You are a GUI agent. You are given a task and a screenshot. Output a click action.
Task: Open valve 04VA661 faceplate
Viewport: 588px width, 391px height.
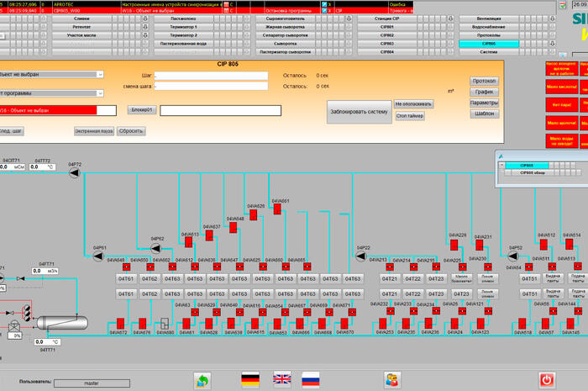[277, 209]
